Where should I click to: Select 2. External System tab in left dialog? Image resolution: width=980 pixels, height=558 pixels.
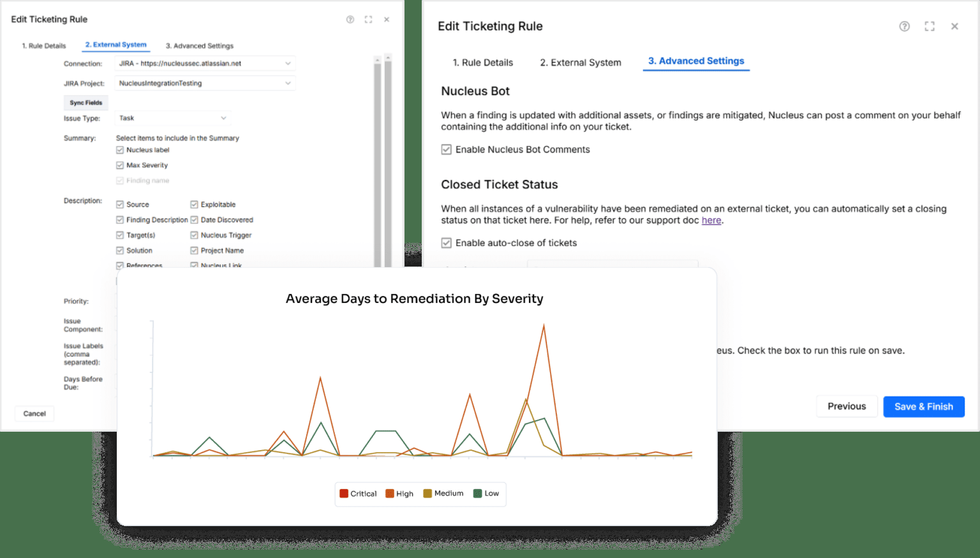click(x=116, y=45)
